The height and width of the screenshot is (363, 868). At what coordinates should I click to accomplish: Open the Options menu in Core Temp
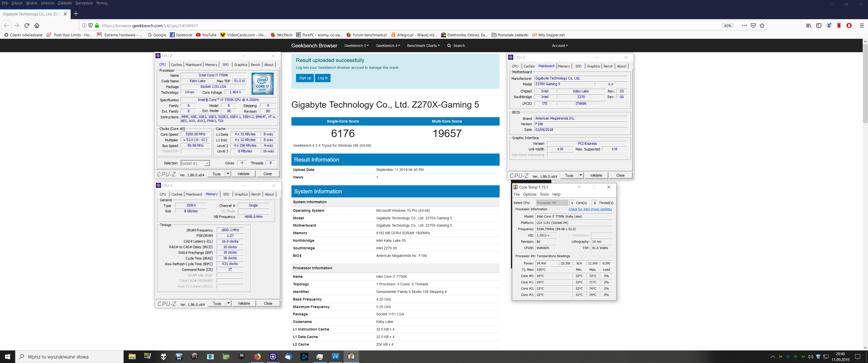[530, 194]
